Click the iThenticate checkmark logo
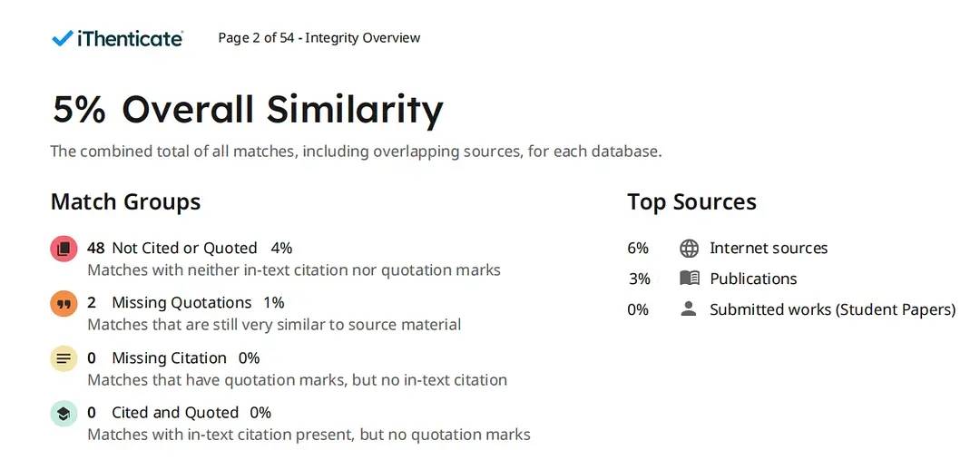This screenshot has height=460, width=980. tap(63, 38)
